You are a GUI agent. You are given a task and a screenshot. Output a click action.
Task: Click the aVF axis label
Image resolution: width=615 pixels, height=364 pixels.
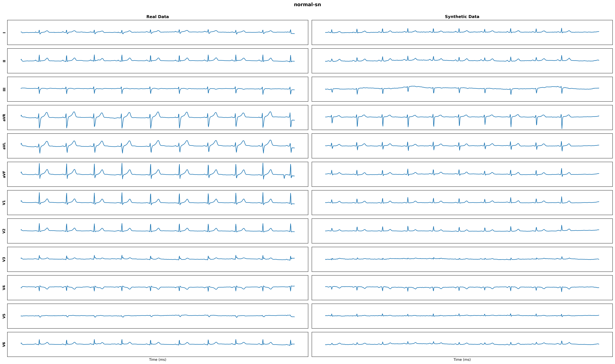click(x=4, y=174)
